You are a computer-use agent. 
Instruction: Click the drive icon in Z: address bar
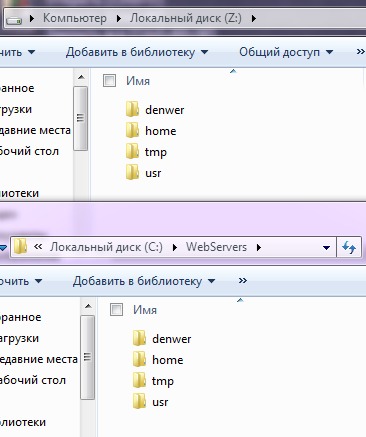point(14,19)
